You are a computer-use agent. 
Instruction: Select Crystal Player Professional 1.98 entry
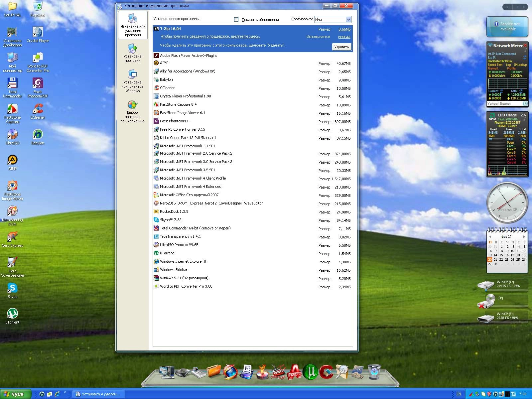click(253, 96)
